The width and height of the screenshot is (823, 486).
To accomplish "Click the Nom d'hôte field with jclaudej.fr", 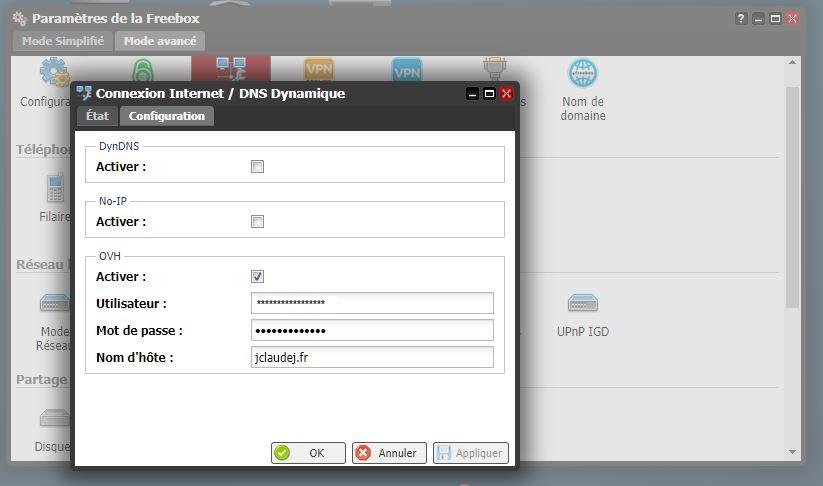I will [x=372, y=357].
